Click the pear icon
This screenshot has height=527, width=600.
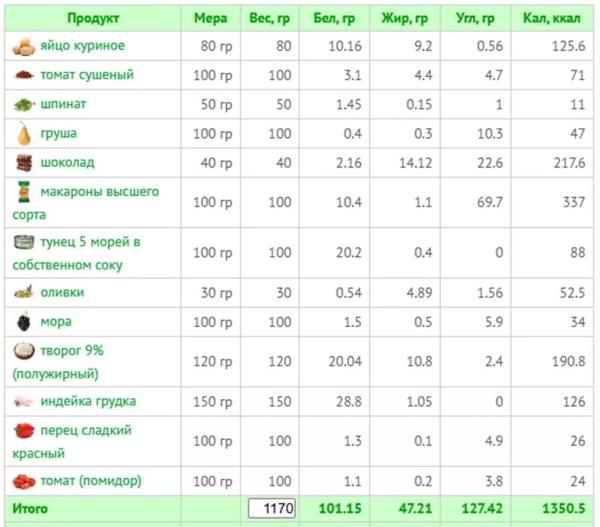pyautogui.click(x=24, y=134)
